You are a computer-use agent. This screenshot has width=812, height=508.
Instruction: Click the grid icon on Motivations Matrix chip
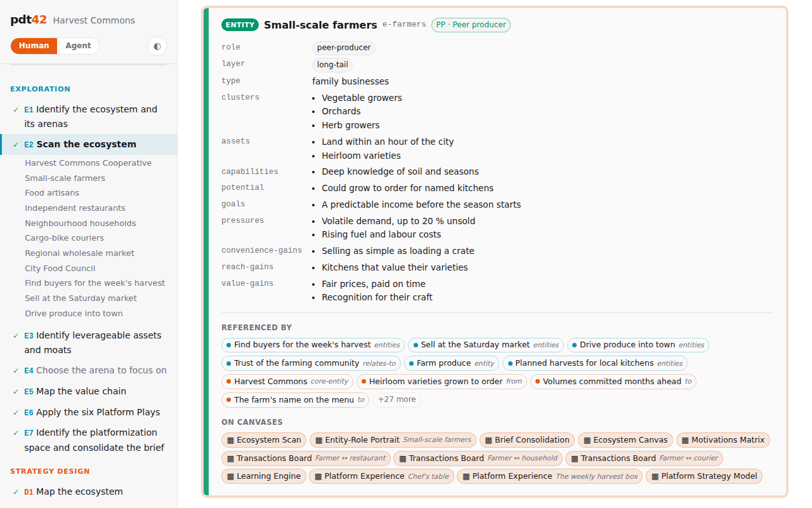pyautogui.click(x=685, y=440)
